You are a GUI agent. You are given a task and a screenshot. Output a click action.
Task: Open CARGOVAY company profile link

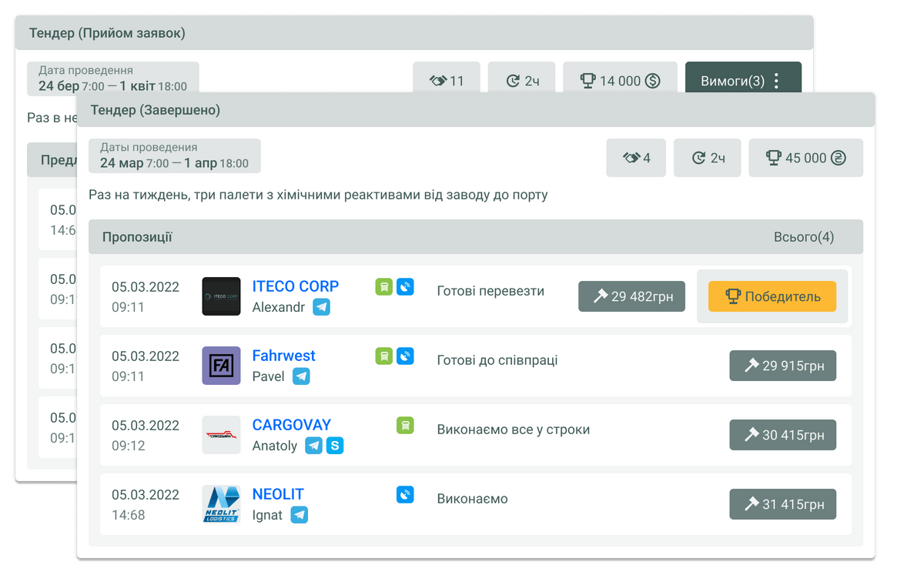292,425
